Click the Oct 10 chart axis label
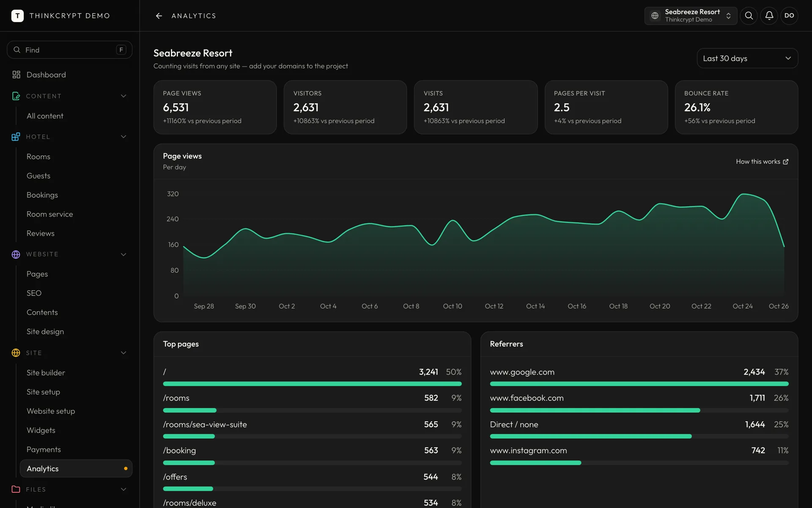The width and height of the screenshot is (812, 508). pos(453,306)
